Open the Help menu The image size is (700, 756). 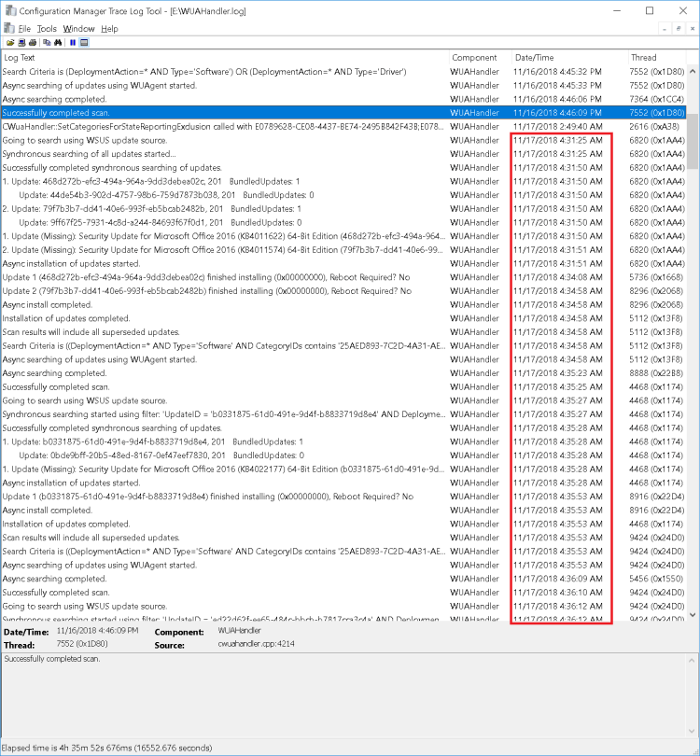(x=109, y=29)
